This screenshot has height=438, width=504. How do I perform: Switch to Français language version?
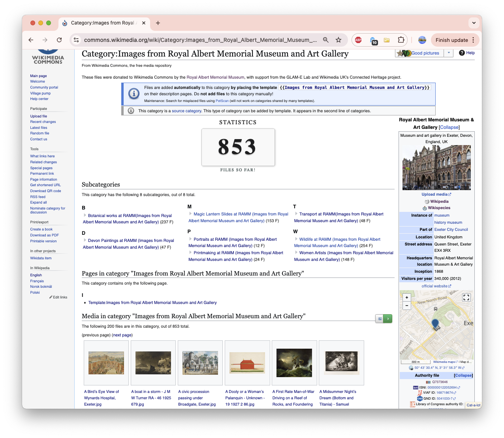37,281
